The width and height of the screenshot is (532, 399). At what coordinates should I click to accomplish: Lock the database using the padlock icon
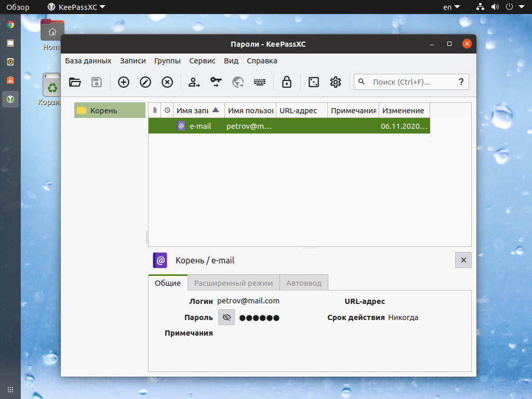[x=286, y=82]
